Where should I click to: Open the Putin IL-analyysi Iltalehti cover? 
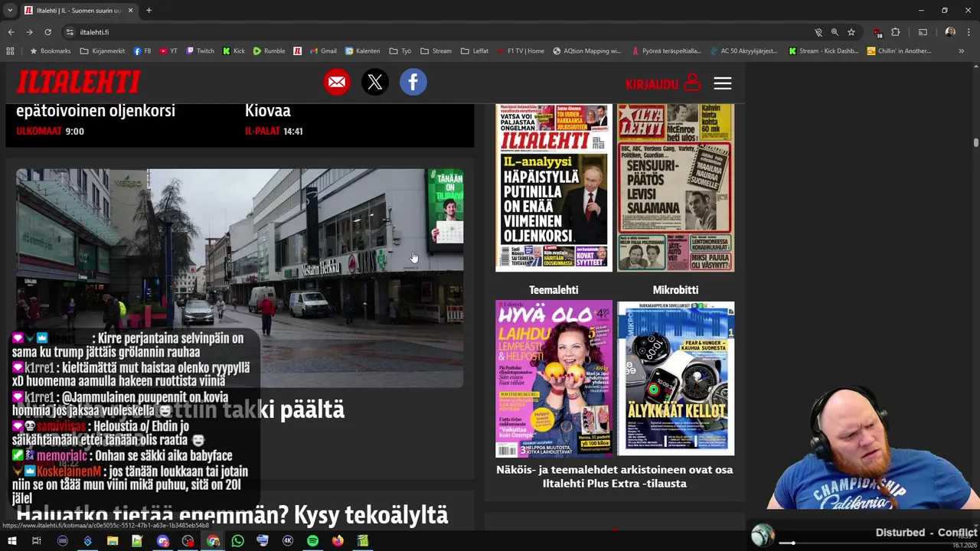pyautogui.click(x=554, y=188)
